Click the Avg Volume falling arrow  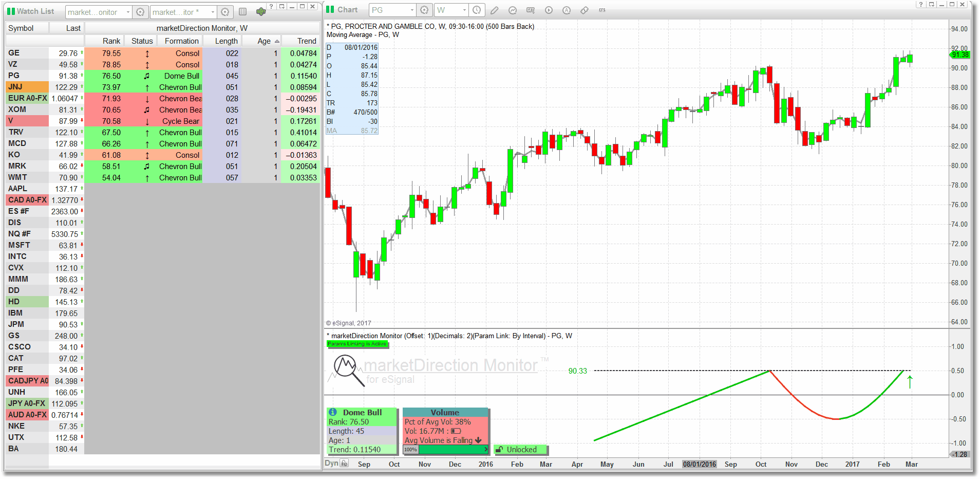pyautogui.click(x=479, y=440)
